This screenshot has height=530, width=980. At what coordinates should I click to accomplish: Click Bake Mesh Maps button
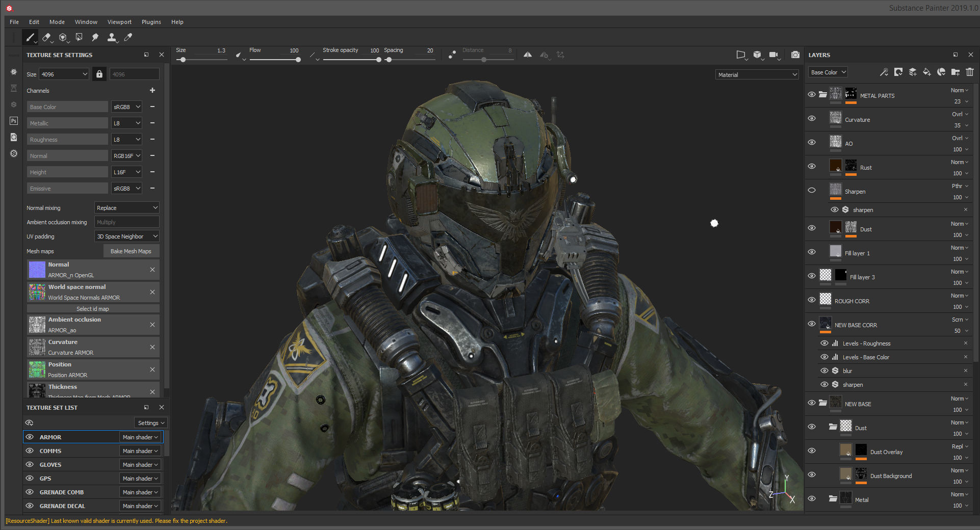[131, 251]
